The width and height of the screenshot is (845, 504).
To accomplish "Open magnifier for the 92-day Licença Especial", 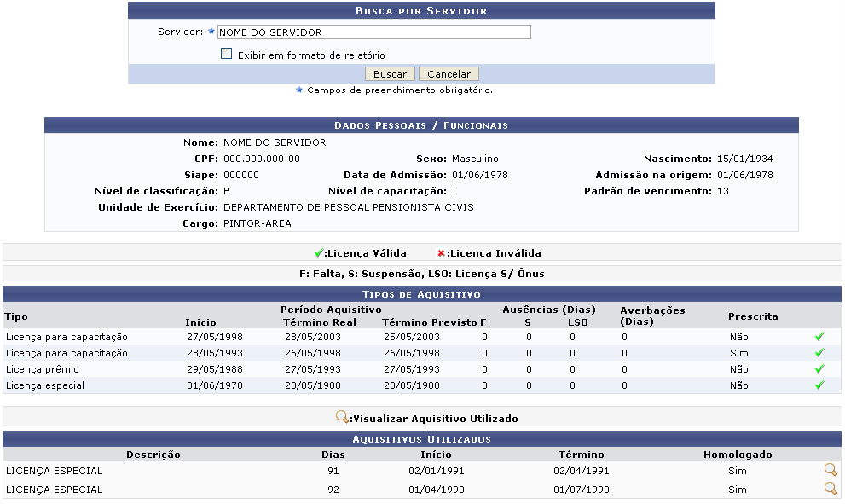I will point(830,489).
